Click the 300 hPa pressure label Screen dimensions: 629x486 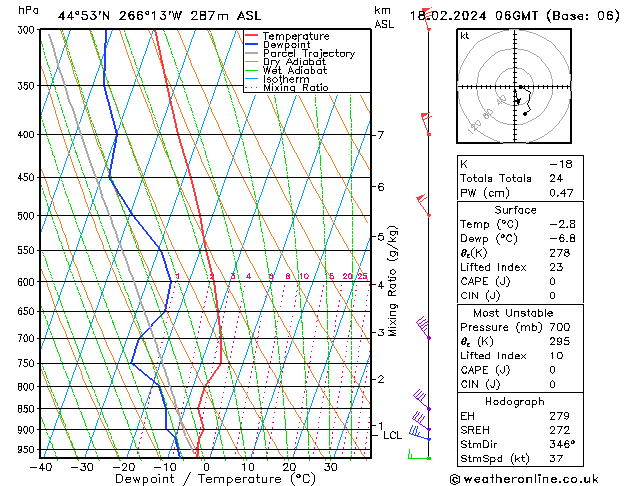28,30
